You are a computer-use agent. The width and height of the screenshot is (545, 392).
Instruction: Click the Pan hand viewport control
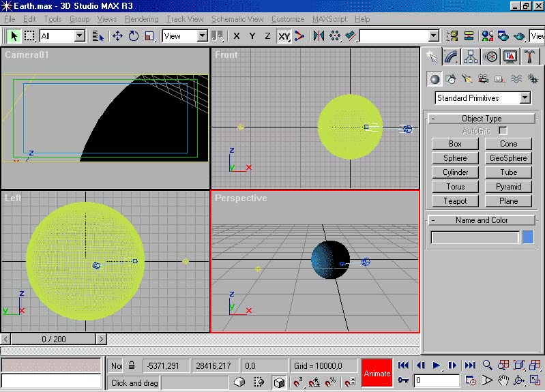(503, 380)
